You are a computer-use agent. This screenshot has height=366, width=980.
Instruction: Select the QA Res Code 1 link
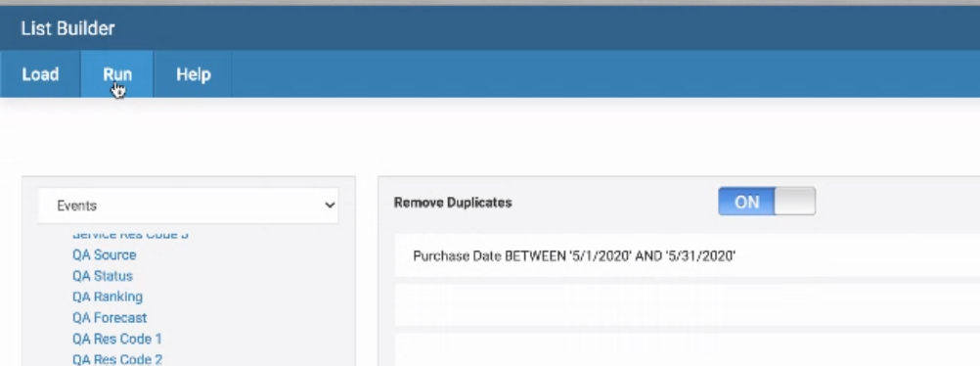[116, 339]
